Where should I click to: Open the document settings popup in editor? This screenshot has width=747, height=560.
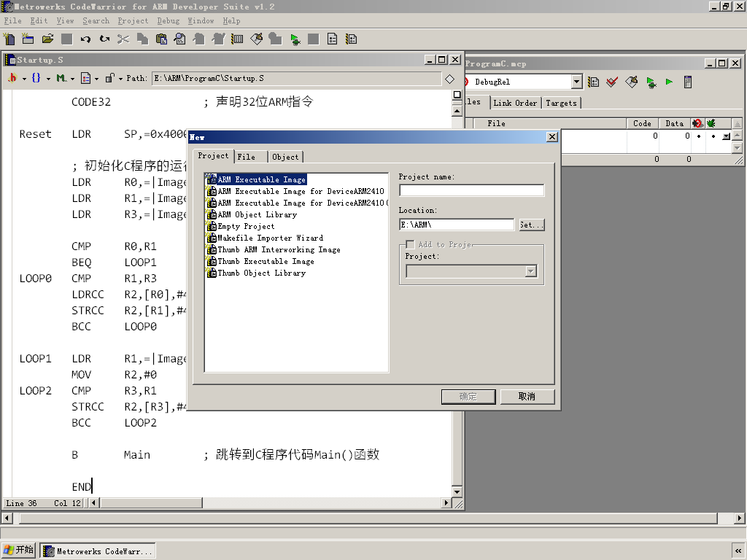tap(90, 78)
